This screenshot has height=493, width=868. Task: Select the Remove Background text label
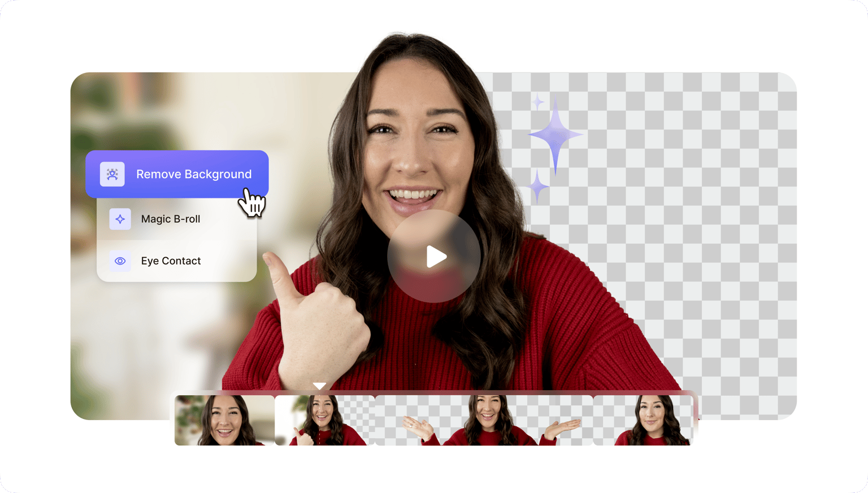[194, 174]
